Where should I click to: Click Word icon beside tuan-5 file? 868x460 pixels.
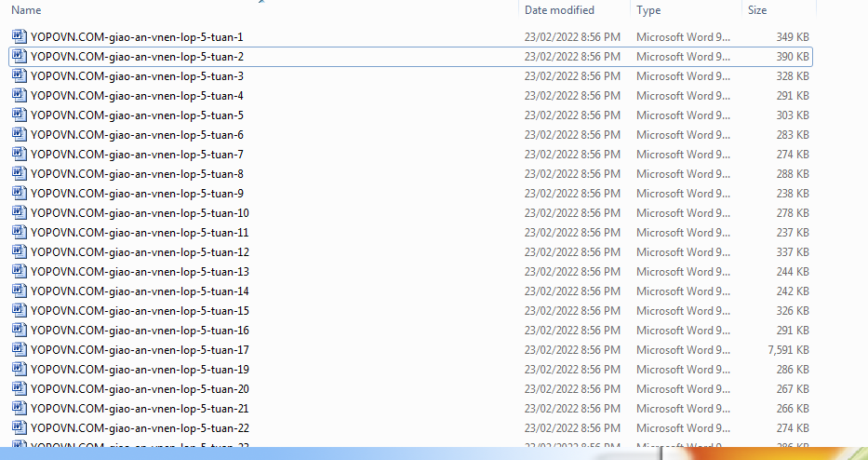pyautogui.click(x=19, y=115)
